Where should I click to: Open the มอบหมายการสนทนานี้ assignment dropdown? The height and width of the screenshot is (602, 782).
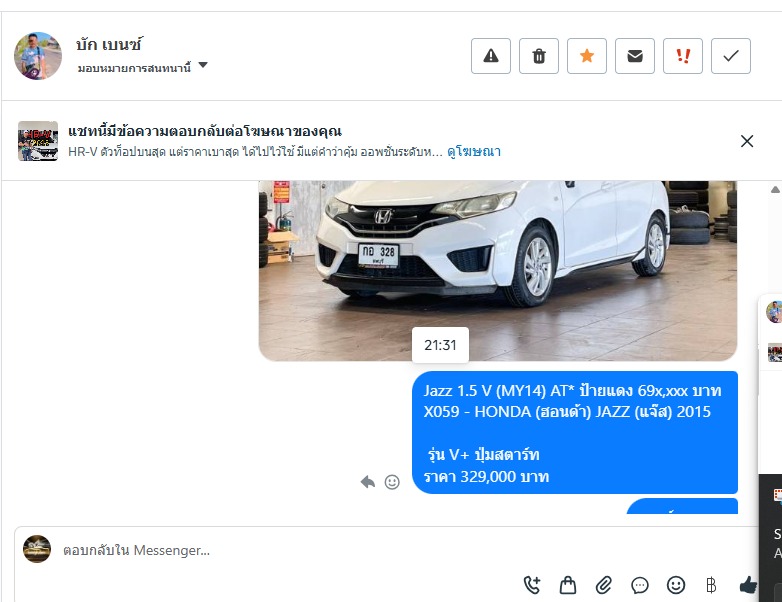143,67
